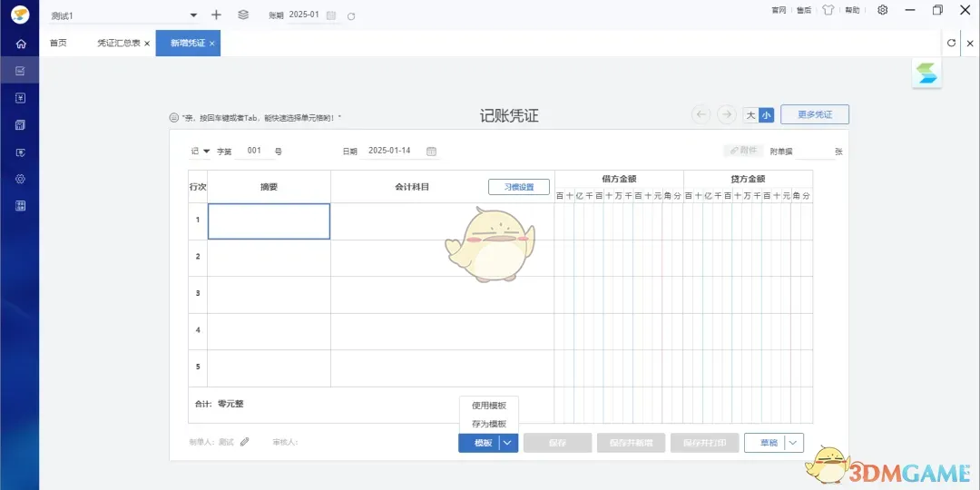
Task: Select the 新增凭证 tab
Action: pyautogui.click(x=188, y=44)
